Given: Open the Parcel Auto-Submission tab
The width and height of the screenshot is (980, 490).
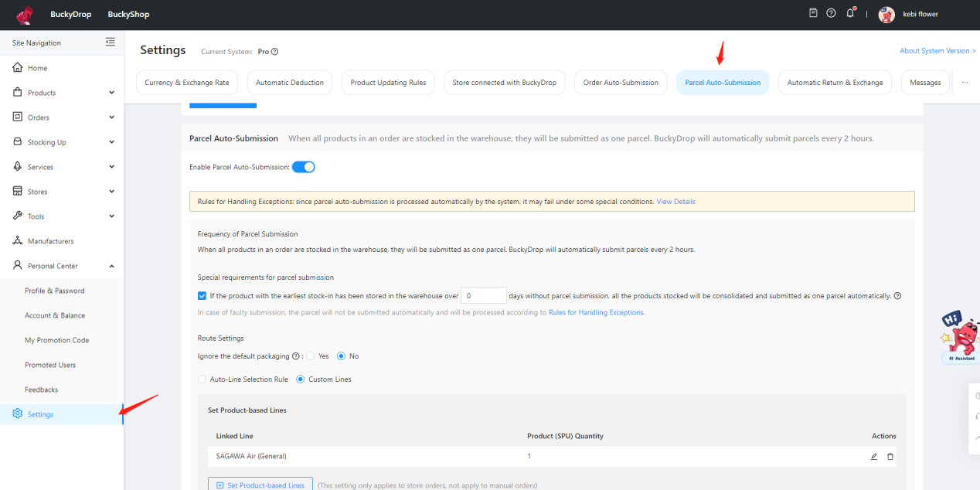Looking at the screenshot, I should pos(723,83).
